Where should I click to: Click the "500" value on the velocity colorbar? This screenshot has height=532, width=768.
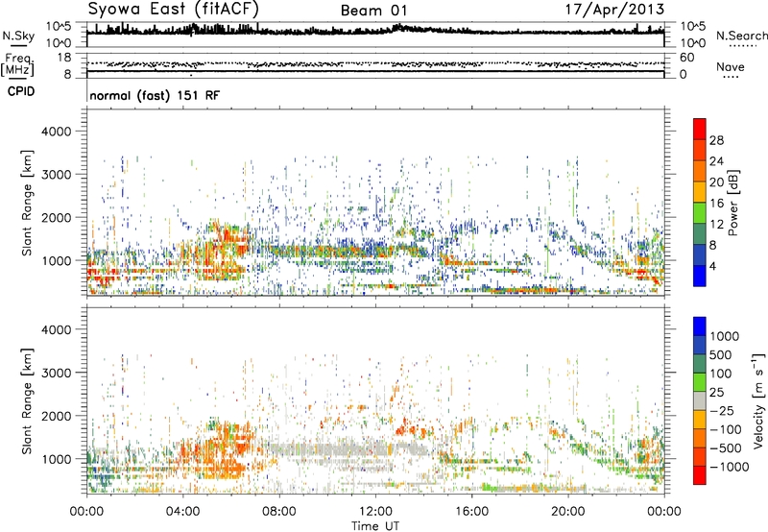tap(722, 354)
